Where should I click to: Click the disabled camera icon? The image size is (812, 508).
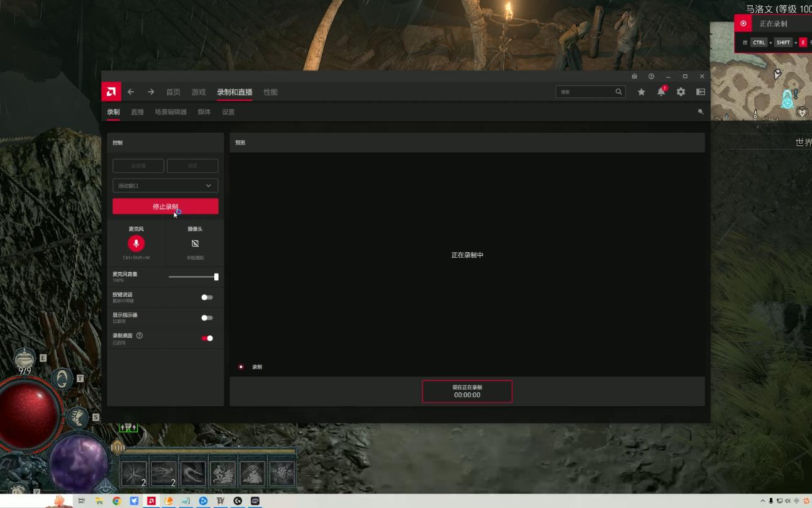[195, 243]
